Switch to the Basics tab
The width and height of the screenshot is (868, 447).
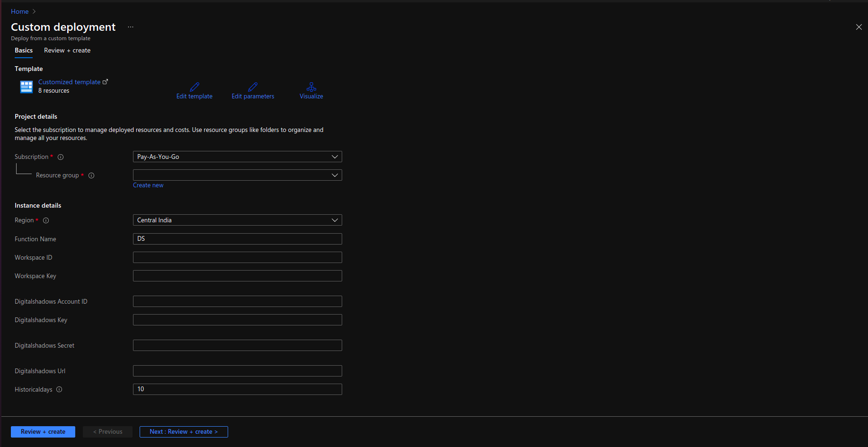(24, 50)
